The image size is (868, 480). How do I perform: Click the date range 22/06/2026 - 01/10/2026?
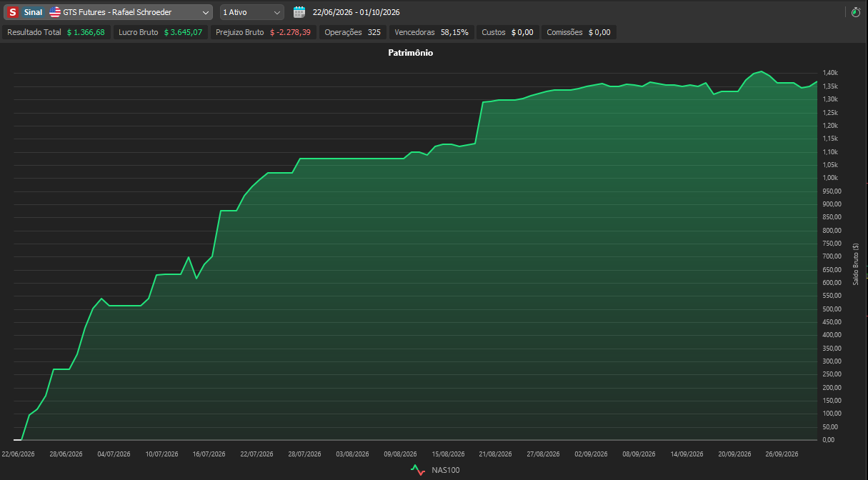(356, 12)
